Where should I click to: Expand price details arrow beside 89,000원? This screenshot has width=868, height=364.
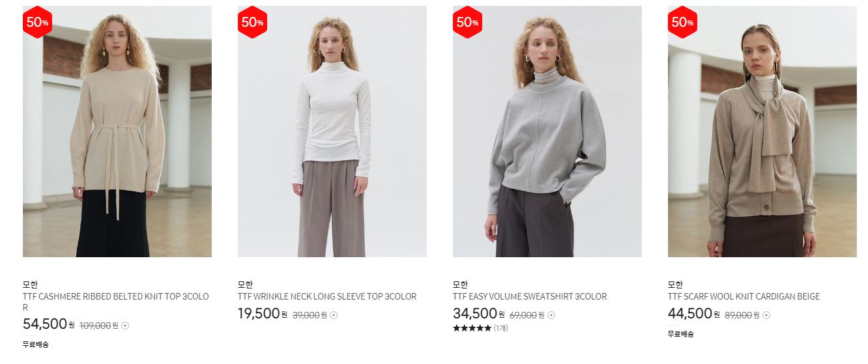[766, 315]
